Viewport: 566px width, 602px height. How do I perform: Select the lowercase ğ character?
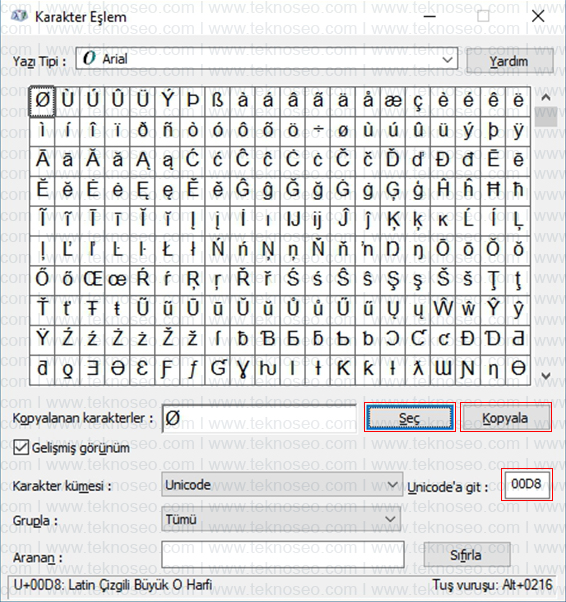(x=318, y=190)
